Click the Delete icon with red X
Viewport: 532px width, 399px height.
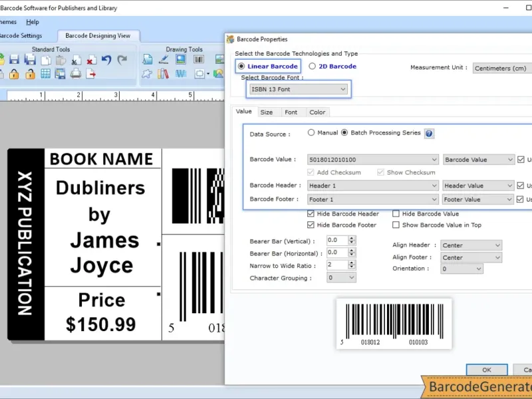click(x=91, y=60)
